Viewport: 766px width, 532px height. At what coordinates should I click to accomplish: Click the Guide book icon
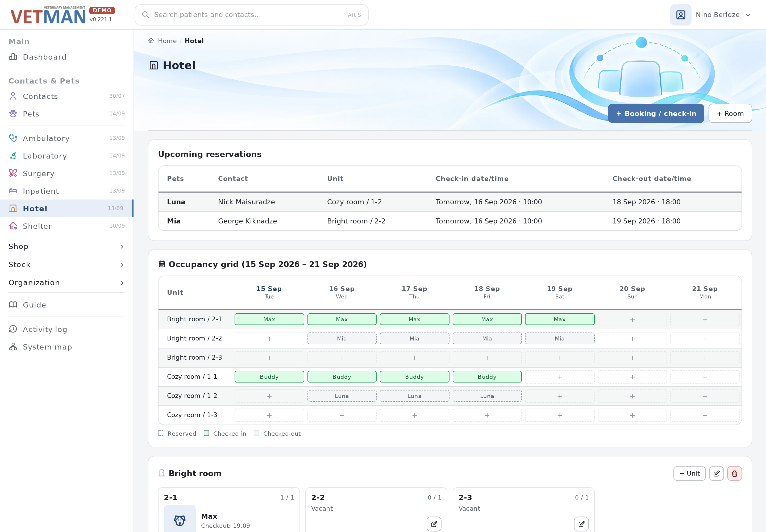click(x=13, y=305)
